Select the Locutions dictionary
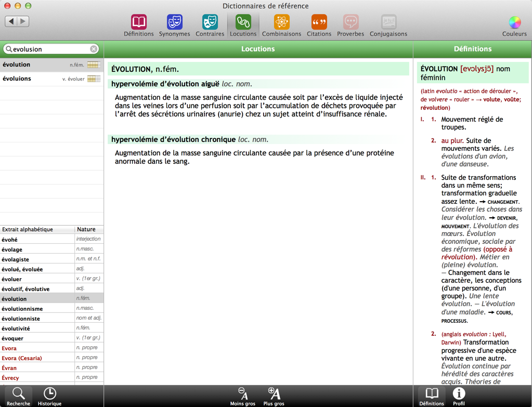Screen dimensions: 532x407 pyautogui.click(x=243, y=26)
